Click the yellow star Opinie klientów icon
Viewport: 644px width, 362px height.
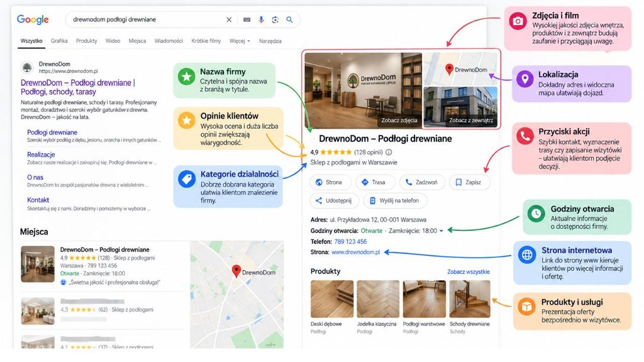point(186,121)
